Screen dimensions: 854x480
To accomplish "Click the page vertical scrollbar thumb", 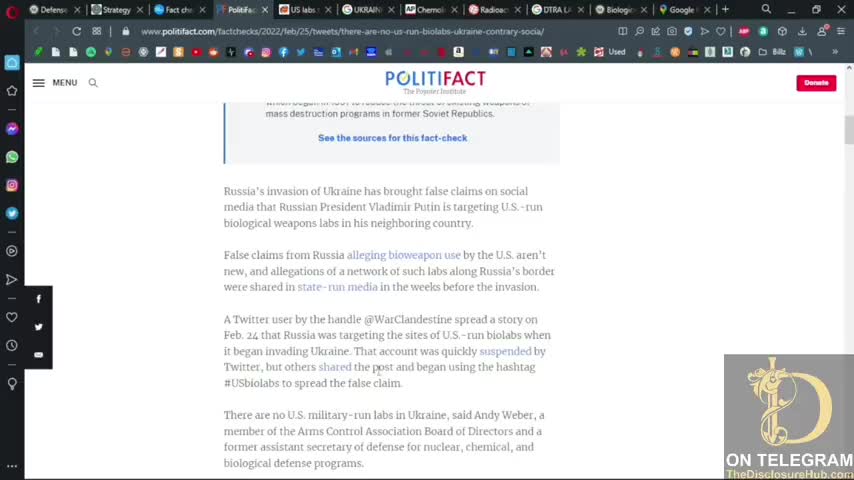I will click(849, 130).
